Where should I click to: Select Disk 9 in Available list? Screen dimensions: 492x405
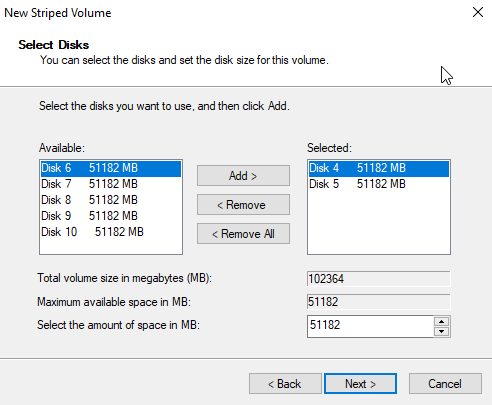click(111, 216)
